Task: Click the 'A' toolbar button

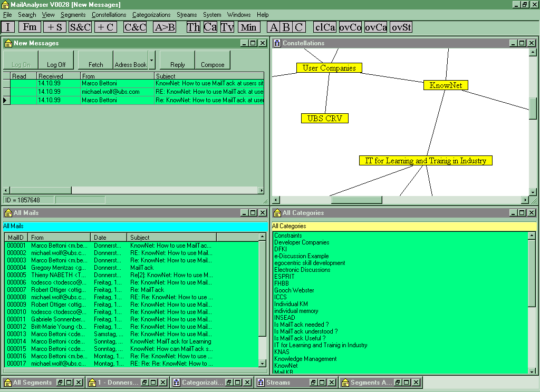Action: (274, 27)
